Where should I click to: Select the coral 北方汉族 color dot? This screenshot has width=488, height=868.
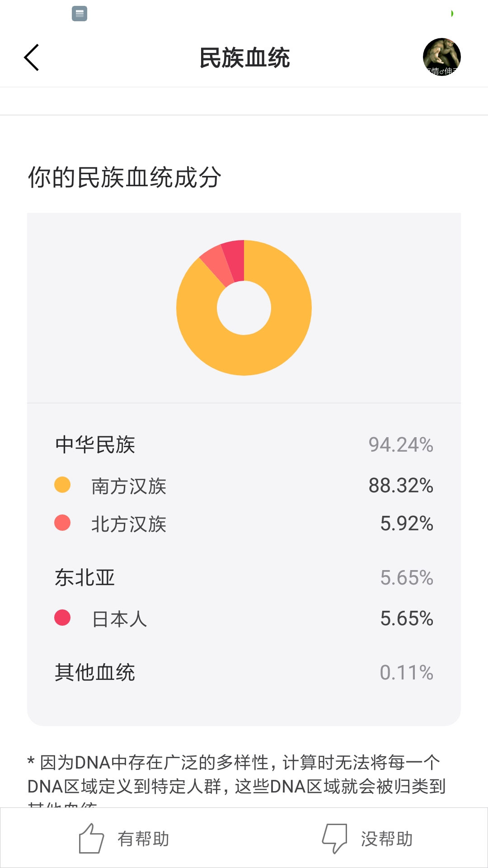tap(62, 523)
